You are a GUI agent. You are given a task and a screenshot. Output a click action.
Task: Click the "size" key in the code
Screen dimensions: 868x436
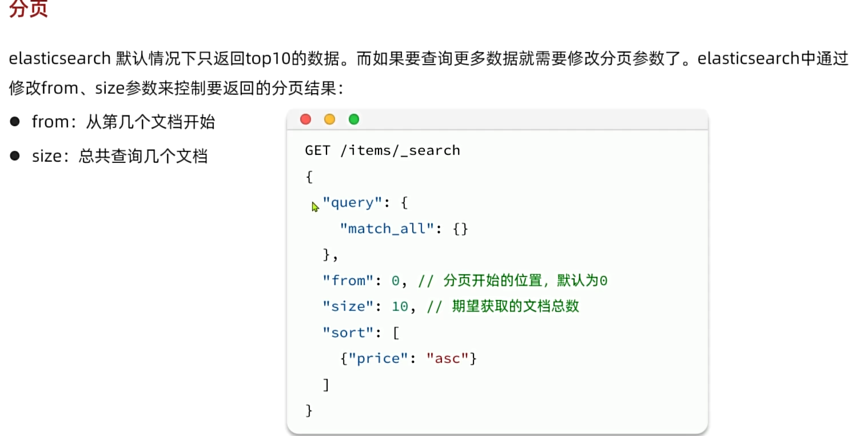coord(348,306)
